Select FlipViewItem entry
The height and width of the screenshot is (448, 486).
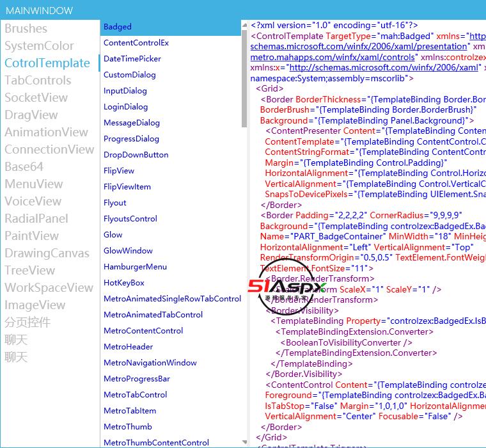tap(171, 187)
